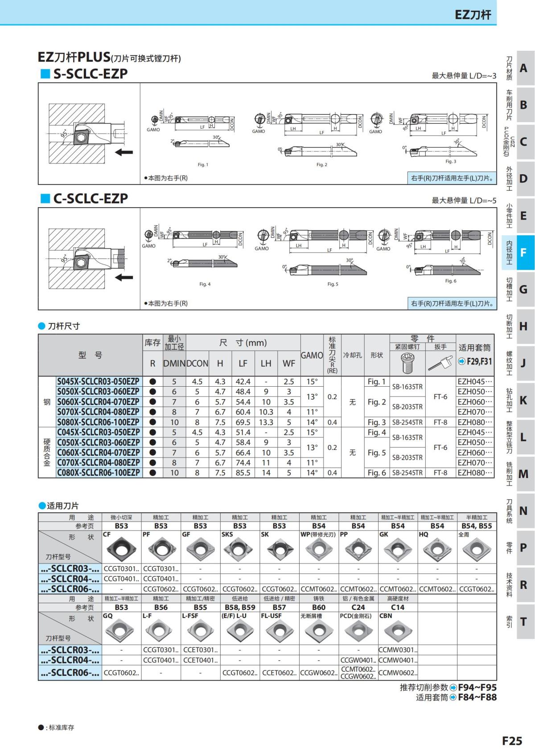Click the SK insert image
The width and height of the screenshot is (535, 756).
point(280,548)
